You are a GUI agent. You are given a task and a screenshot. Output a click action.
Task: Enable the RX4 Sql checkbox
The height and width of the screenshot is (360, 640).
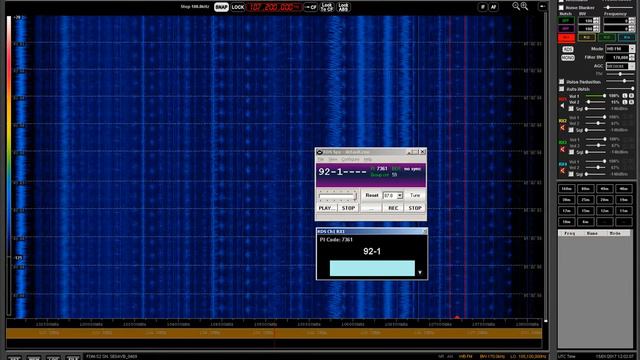pyautogui.click(x=571, y=174)
